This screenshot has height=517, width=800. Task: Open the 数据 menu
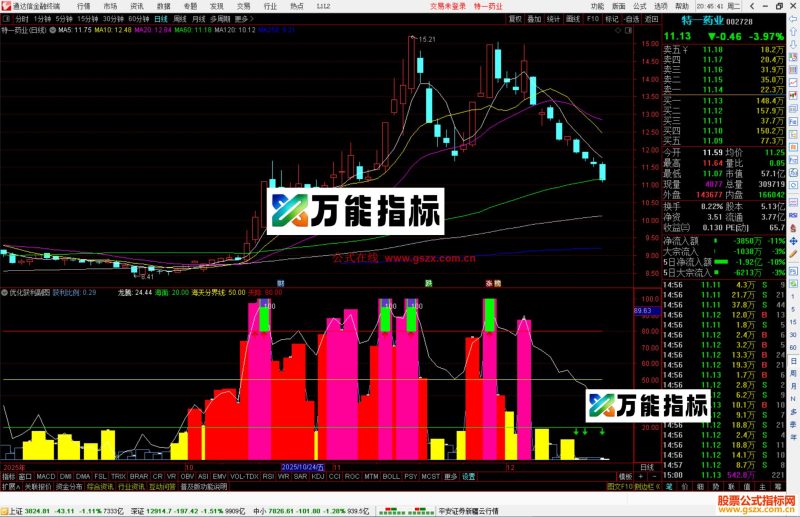coord(163,6)
